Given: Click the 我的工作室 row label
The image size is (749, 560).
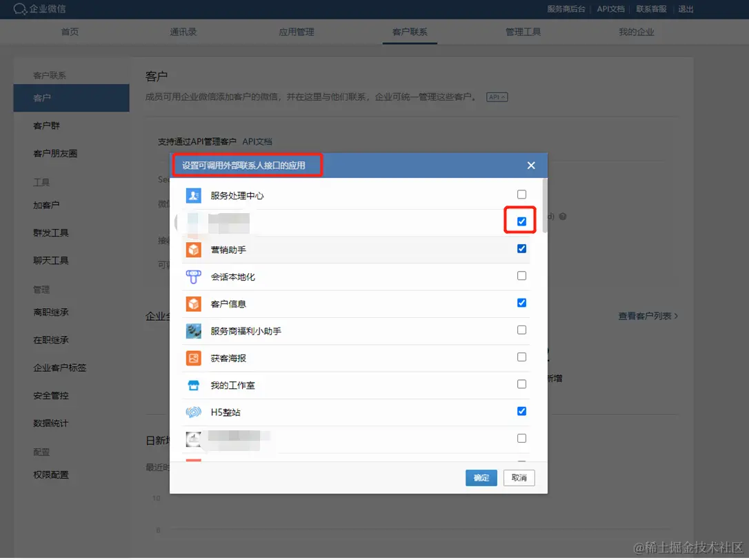Looking at the screenshot, I should (232, 385).
